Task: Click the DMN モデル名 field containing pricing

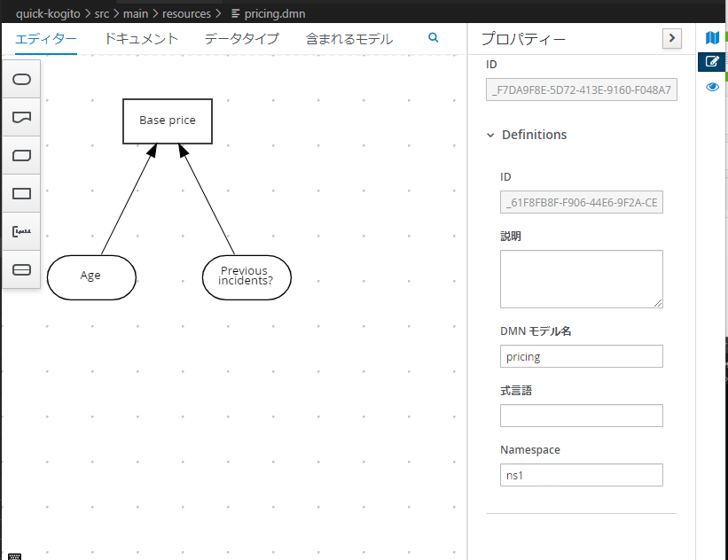Action: point(582,356)
